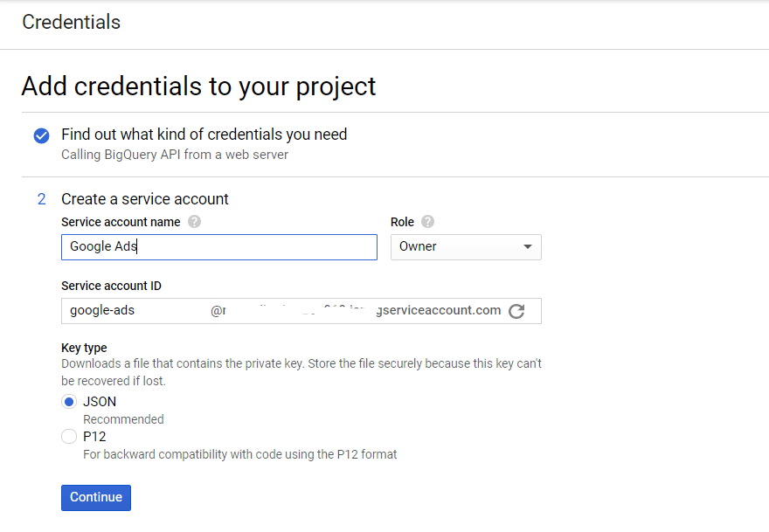Choose the P12 key type radio button
Viewport: 769px width, 532px height.
pyautogui.click(x=69, y=437)
